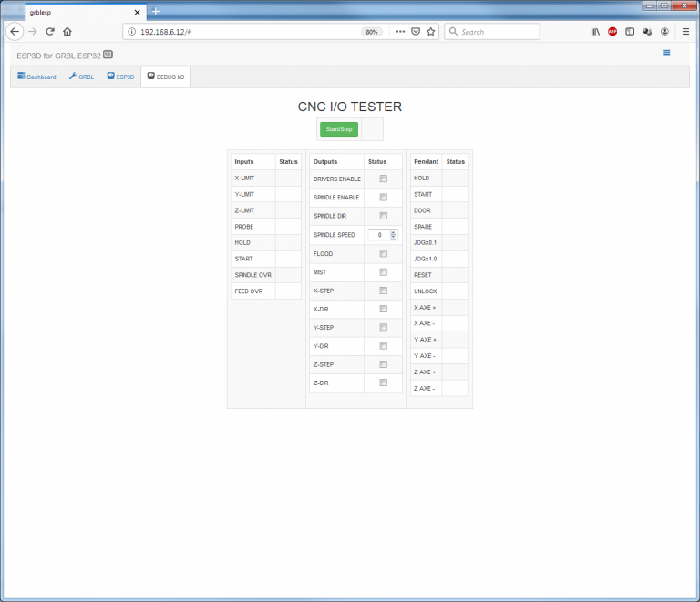The width and height of the screenshot is (700, 602).
Task: Open a new browser tab with plus
Action: 156,12
